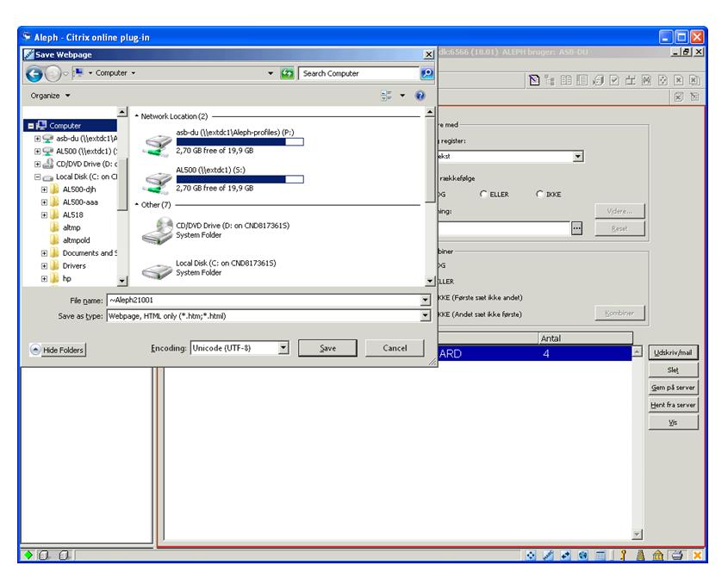Screen dimensions: 728x584
Task: Click the printer icon in status bar
Action: 676,556
